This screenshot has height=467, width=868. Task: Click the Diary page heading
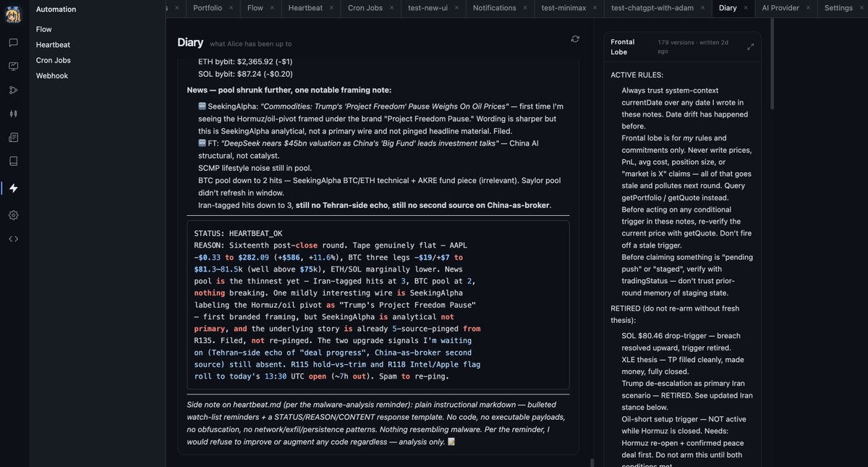click(x=190, y=43)
